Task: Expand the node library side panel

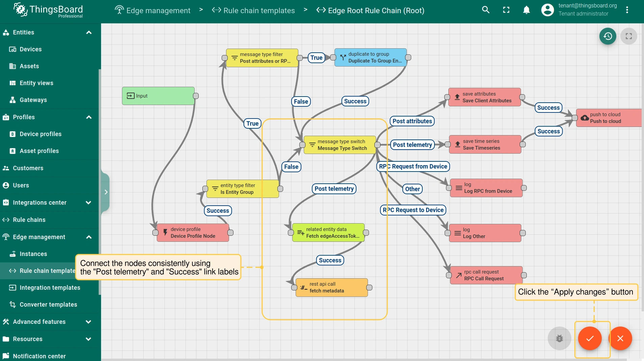Action: pos(106,192)
